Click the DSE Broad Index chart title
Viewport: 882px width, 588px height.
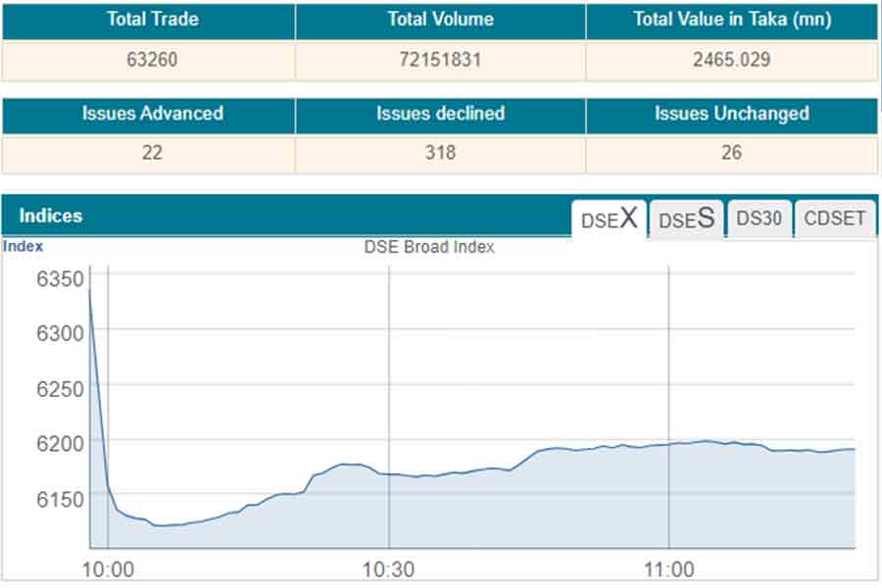429,247
